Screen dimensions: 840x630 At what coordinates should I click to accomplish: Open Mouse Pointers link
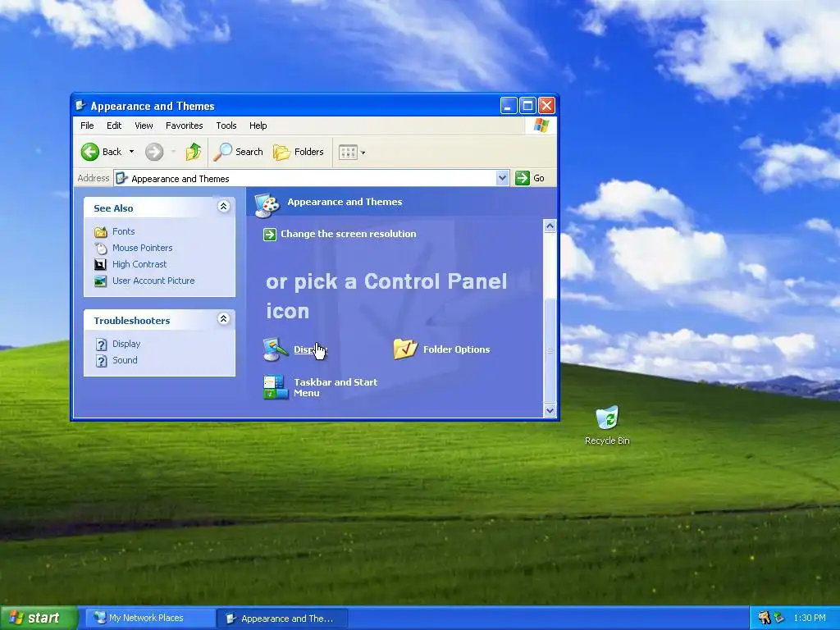pyautogui.click(x=143, y=248)
